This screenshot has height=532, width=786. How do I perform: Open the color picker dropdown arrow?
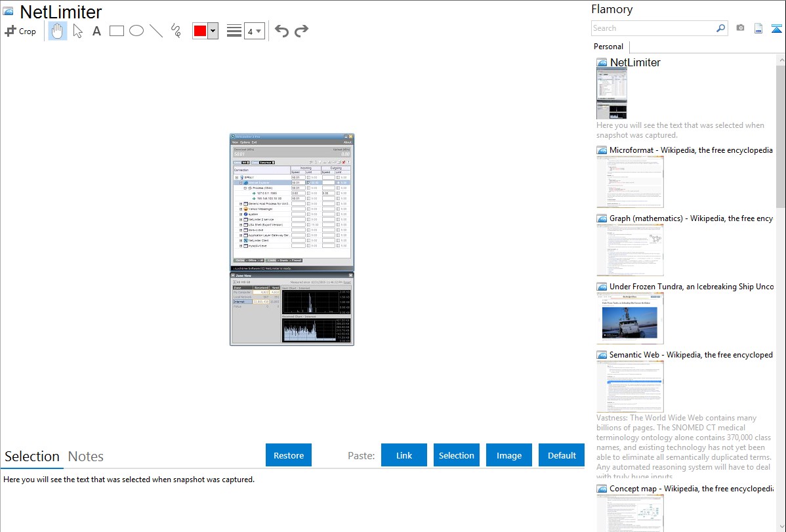(213, 31)
